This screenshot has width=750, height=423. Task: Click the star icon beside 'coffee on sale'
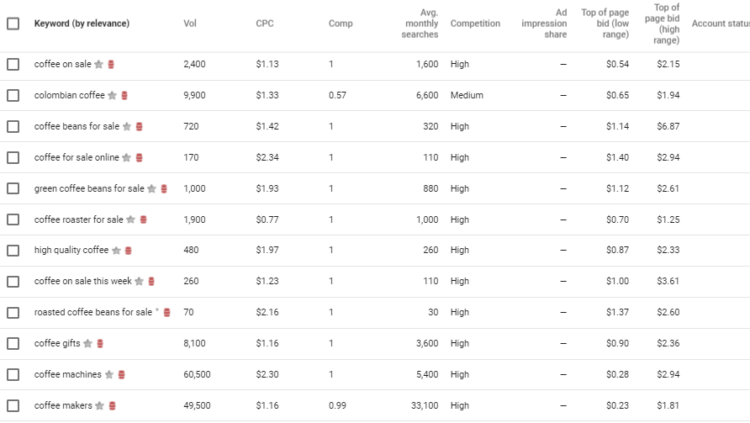(x=99, y=65)
